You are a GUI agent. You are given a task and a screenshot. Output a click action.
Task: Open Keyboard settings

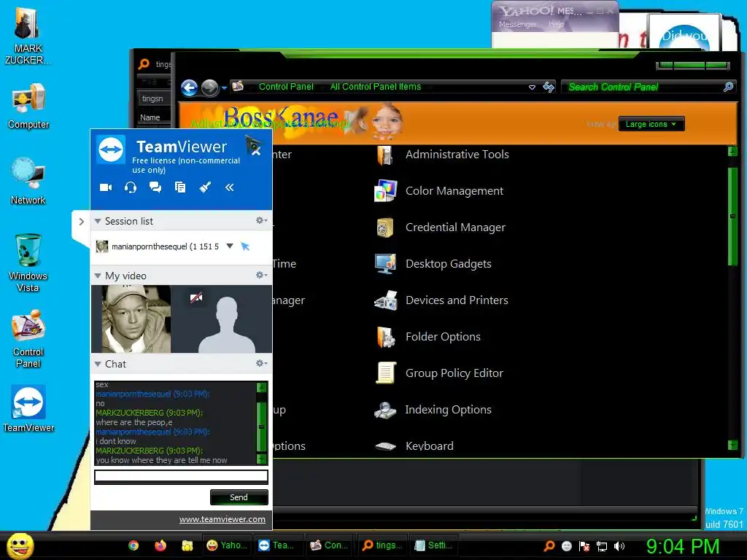coord(414,446)
